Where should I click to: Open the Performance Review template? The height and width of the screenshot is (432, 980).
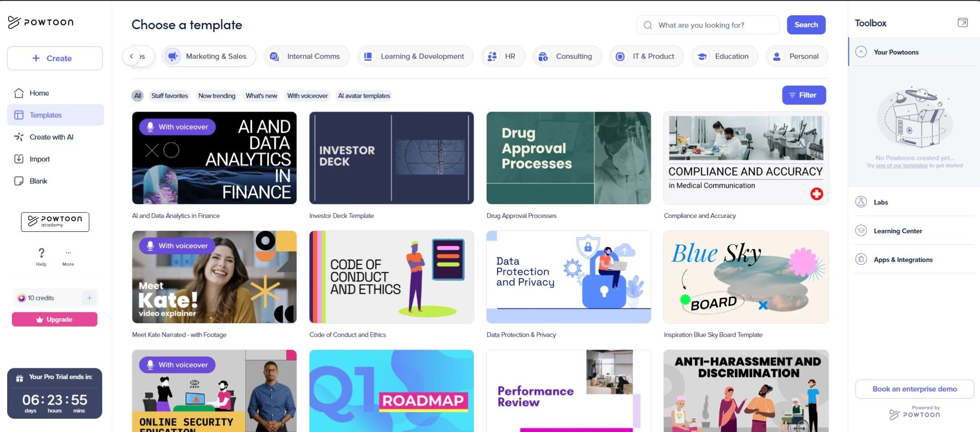pos(568,391)
